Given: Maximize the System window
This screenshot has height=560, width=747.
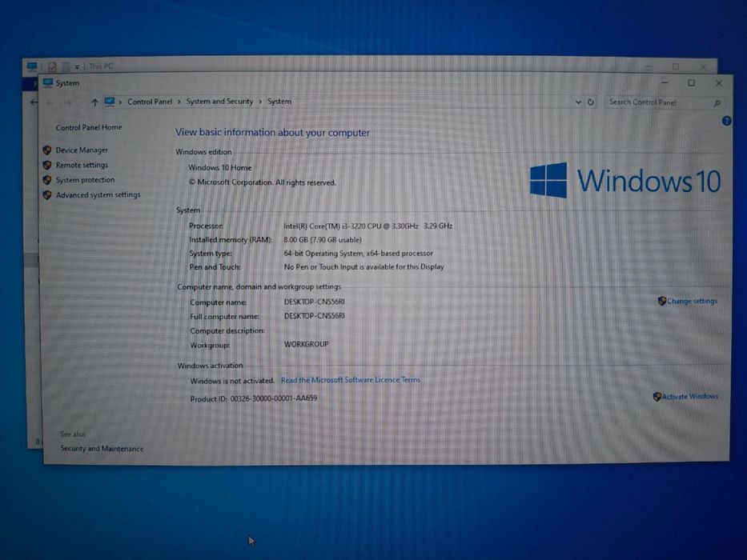Looking at the screenshot, I should tap(692, 83).
